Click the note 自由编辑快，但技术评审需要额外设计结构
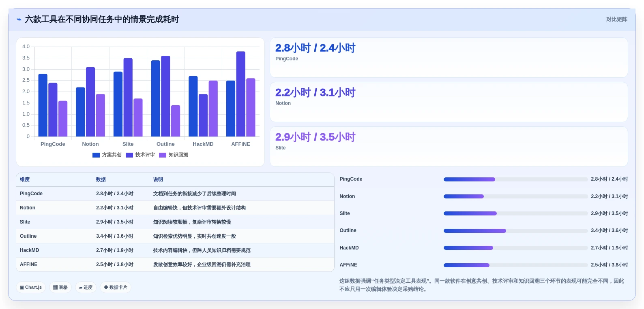This screenshot has width=644, height=309. point(200,208)
